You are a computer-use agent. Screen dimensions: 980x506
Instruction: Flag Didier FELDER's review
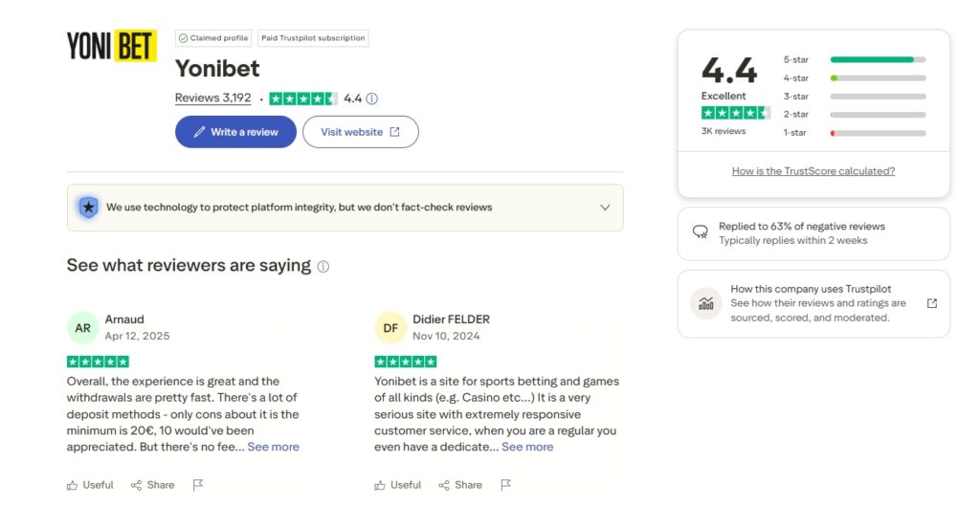(506, 485)
